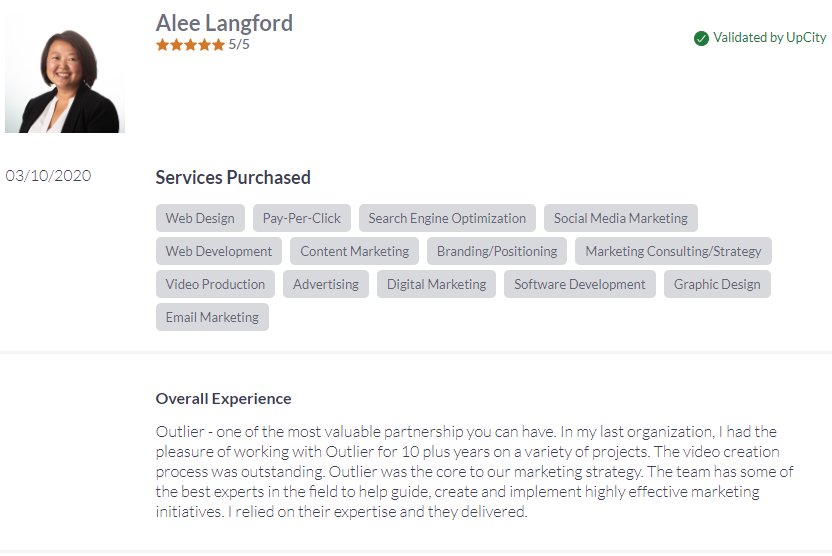Select the Content Marketing tag
This screenshot has height=556, width=832.
(x=354, y=251)
